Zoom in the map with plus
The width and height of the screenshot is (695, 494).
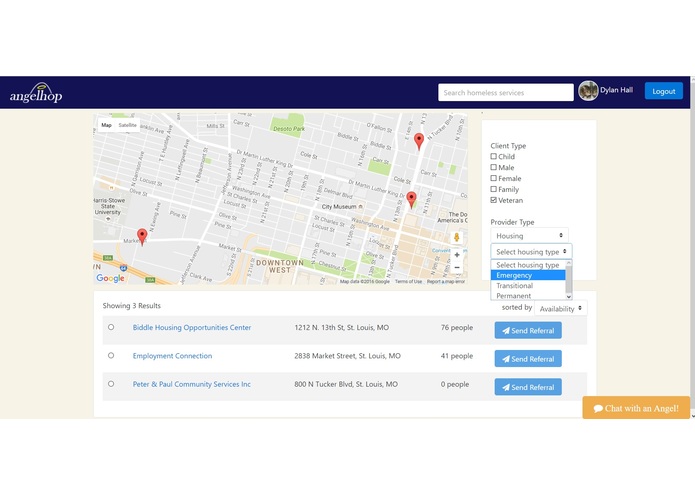click(x=457, y=255)
